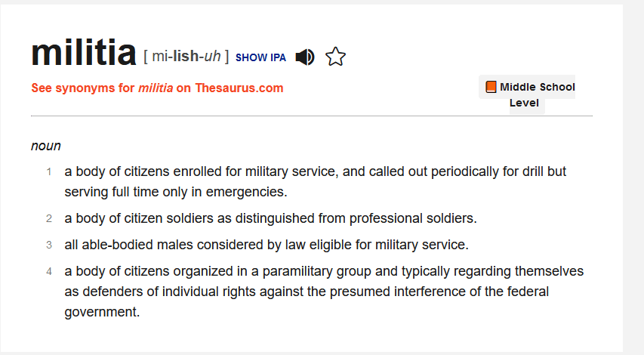
Task: Select the 'citizen soldiers' definition text
Action: click(270, 218)
